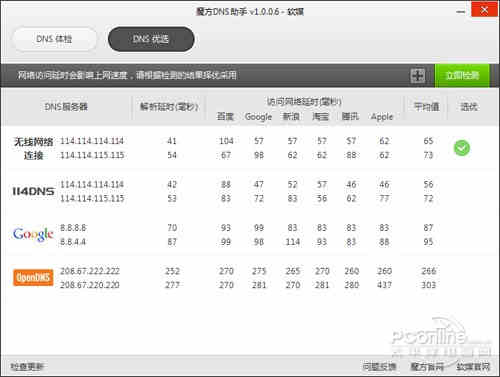500x377 pixels.
Task: Click the 266 average value
Action: [x=428, y=271]
